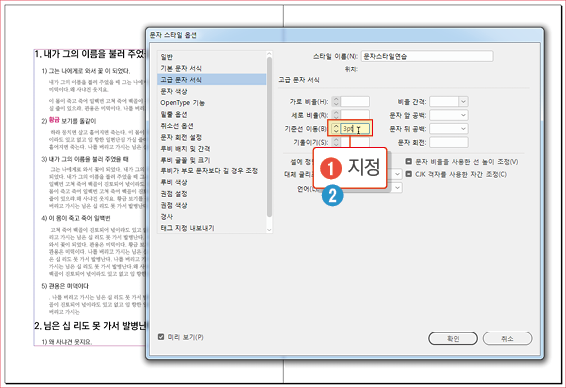Open OpenType 기능 category
Image resolution: width=566 pixels, height=388 pixels.
[182, 103]
